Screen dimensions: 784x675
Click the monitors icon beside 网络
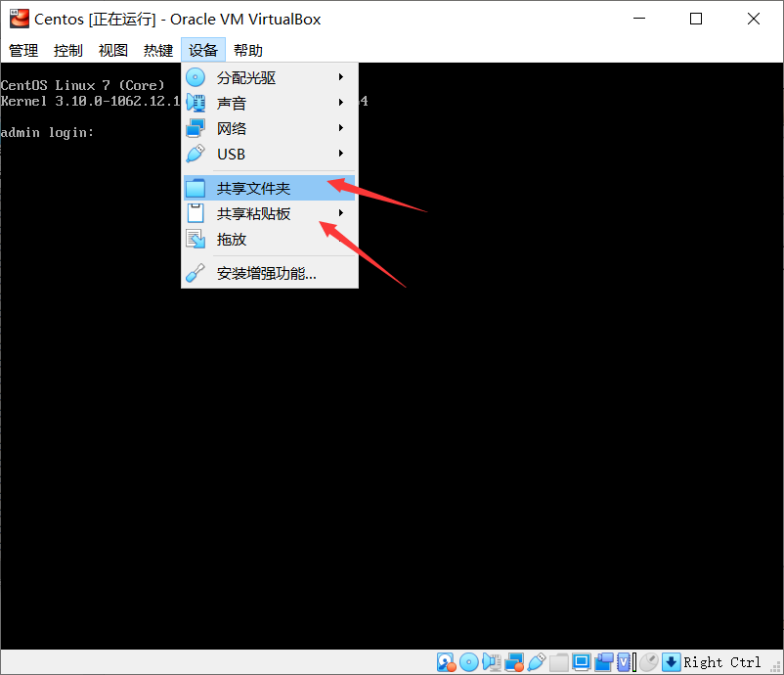196,128
